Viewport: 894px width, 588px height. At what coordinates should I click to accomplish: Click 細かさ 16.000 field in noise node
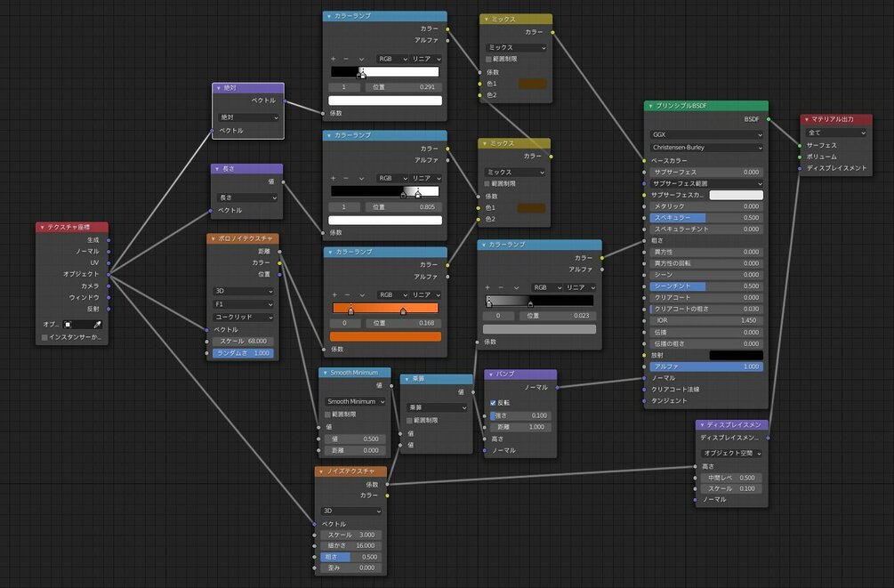tap(351, 546)
